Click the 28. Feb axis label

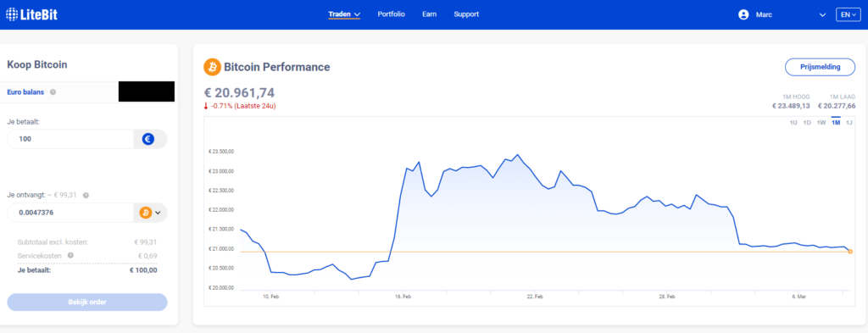(666, 297)
